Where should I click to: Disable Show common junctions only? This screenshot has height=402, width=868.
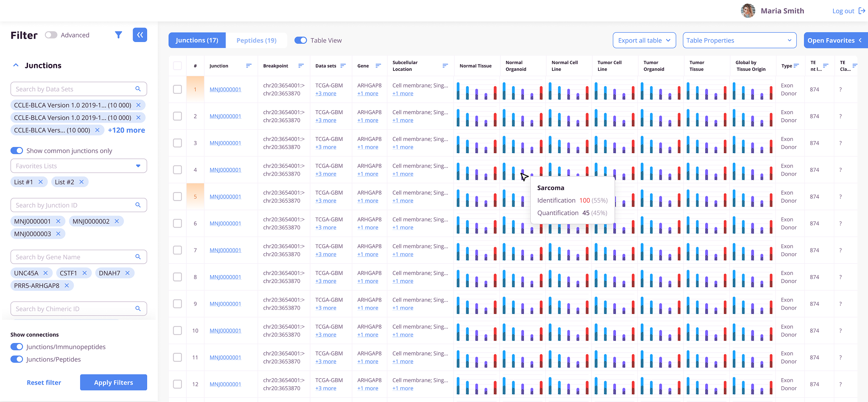click(x=17, y=151)
